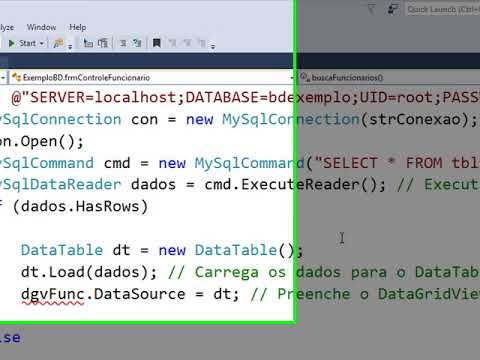Click 'DataTable dt' declaration
This screenshot has height=360, width=480.
point(75,250)
